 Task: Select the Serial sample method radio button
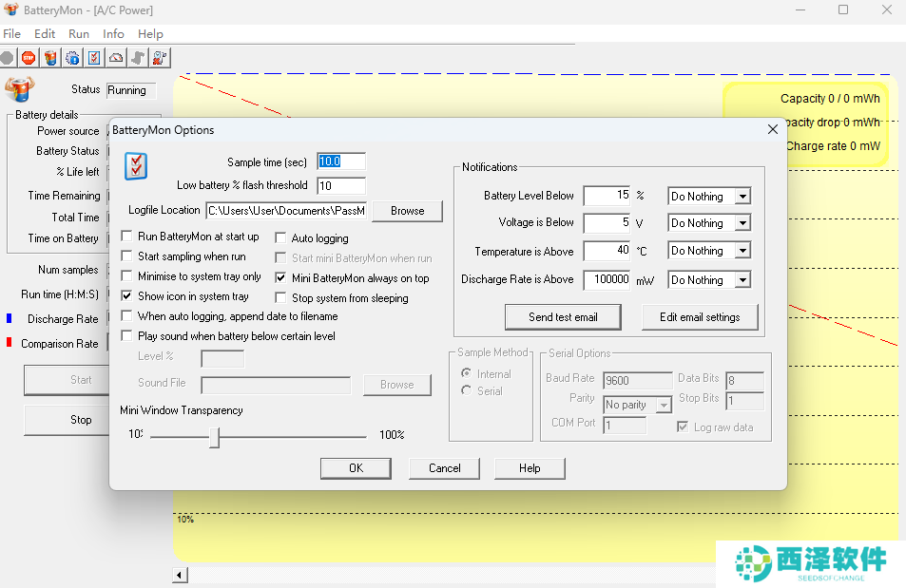tap(466, 390)
